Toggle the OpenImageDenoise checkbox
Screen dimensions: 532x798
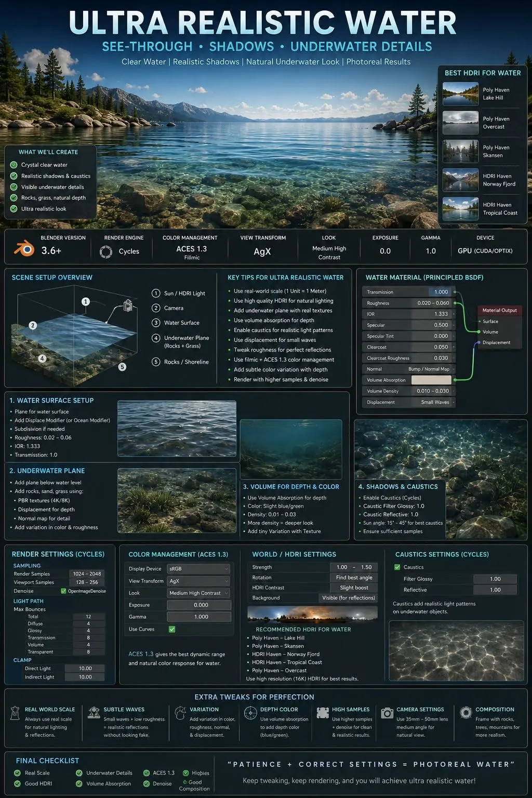(63, 591)
